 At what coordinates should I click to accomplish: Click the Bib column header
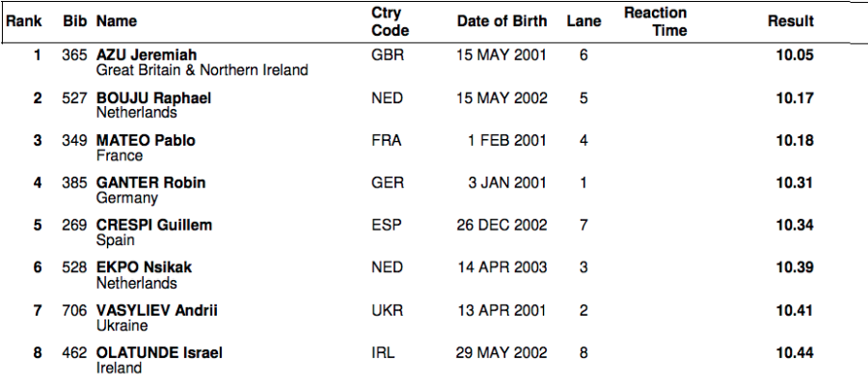coord(75,20)
